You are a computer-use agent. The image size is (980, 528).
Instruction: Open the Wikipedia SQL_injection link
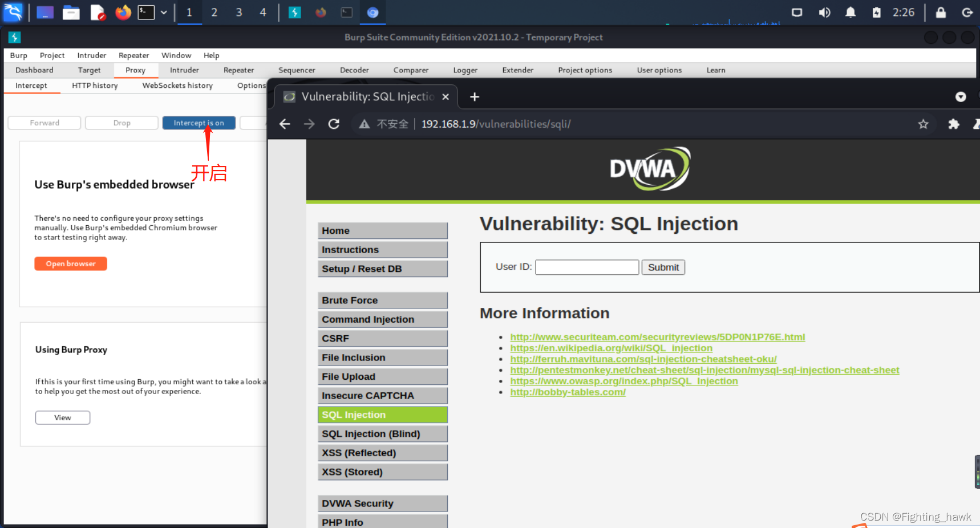pyautogui.click(x=611, y=348)
